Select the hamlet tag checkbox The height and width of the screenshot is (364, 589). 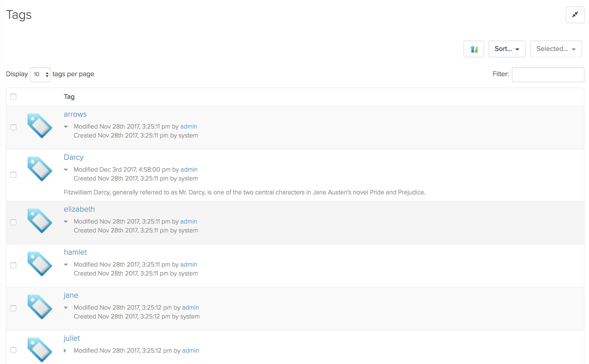(x=13, y=265)
